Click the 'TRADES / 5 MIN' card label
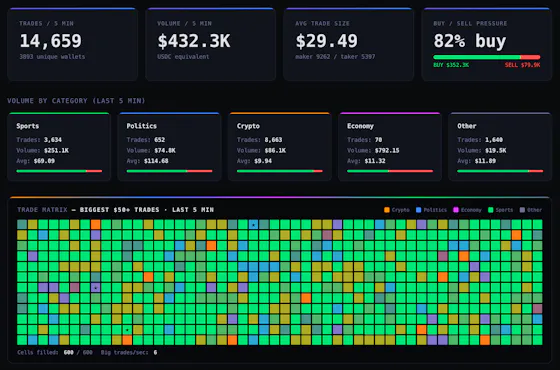Image resolution: width=560 pixels, height=370 pixels. 46,24
